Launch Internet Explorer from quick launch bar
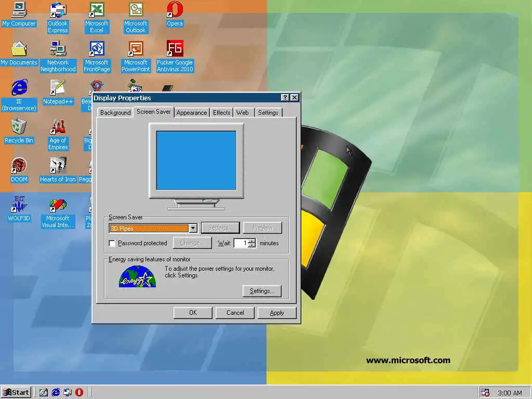Viewport: 532px width, 399px height. tap(56, 392)
